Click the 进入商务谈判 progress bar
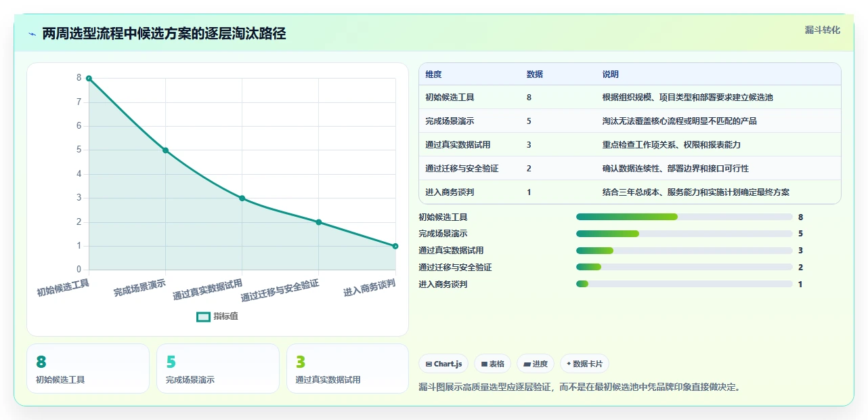The height and width of the screenshot is (420, 868). [x=684, y=285]
